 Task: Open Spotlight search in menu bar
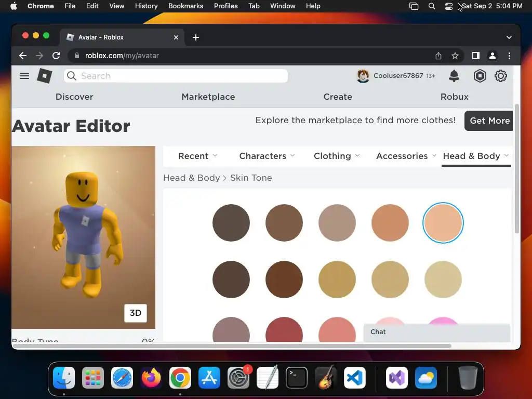coord(432,6)
